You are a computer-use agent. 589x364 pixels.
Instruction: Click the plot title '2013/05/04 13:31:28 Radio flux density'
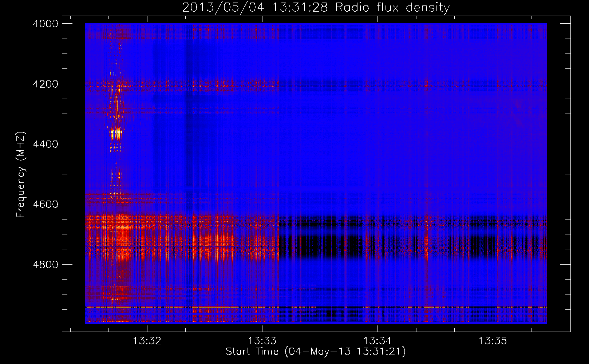point(316,7)
